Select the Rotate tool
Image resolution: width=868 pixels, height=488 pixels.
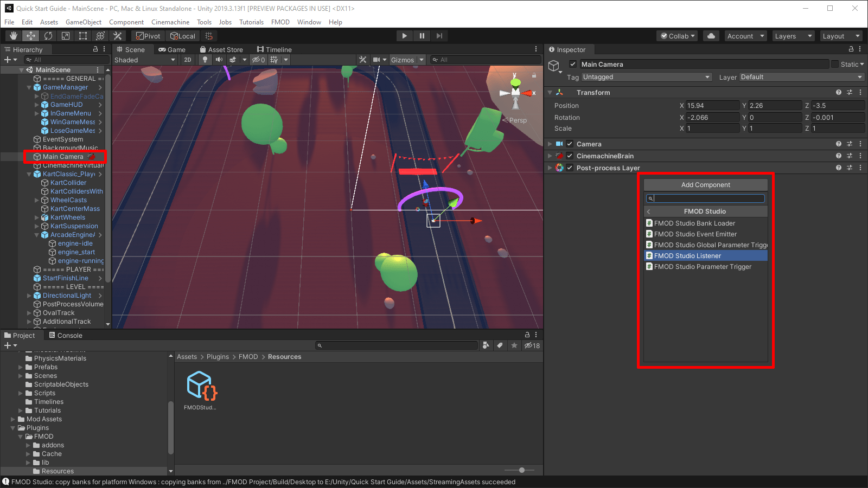pos(48,36)
